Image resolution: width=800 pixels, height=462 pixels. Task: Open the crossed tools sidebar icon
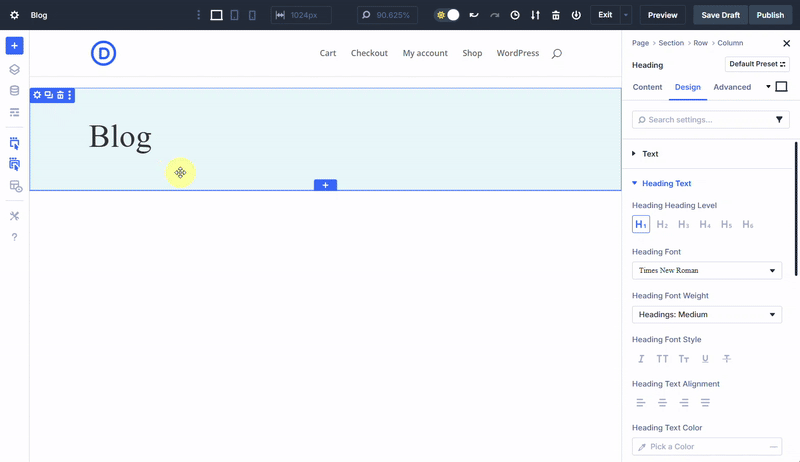[14, 216]
